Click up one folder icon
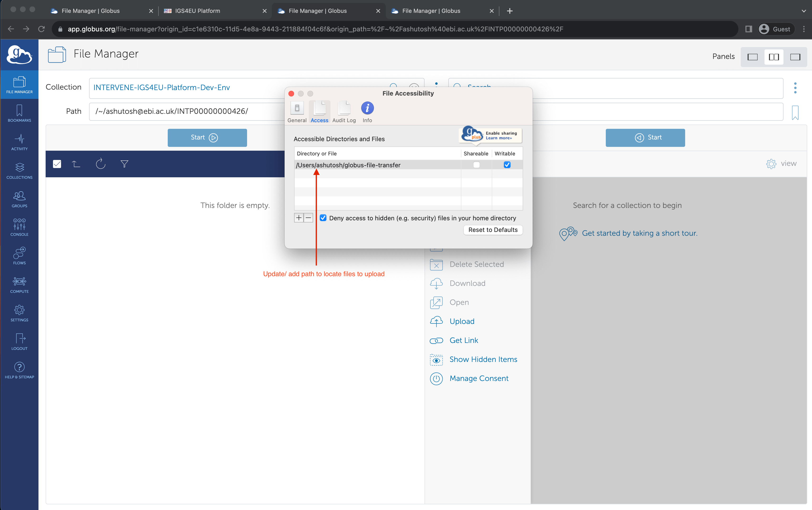The image size is (812, 510). click(76, 164)
